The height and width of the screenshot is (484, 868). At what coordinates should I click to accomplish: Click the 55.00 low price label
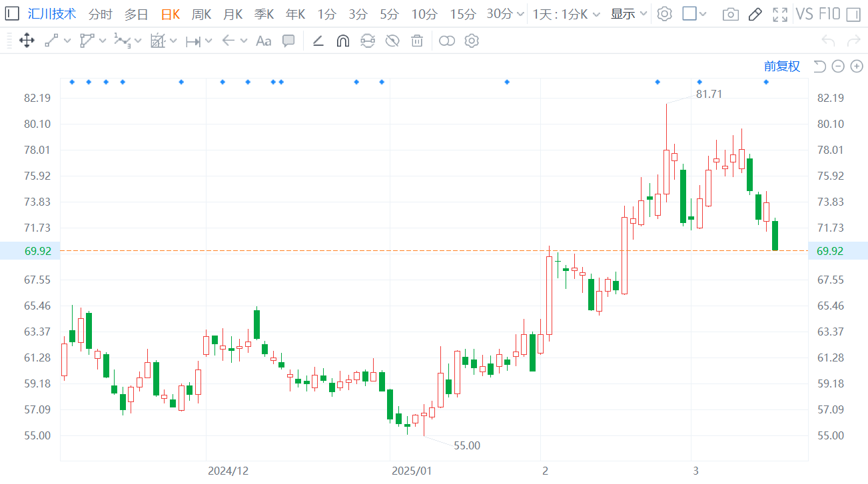(x=467, y=445)
